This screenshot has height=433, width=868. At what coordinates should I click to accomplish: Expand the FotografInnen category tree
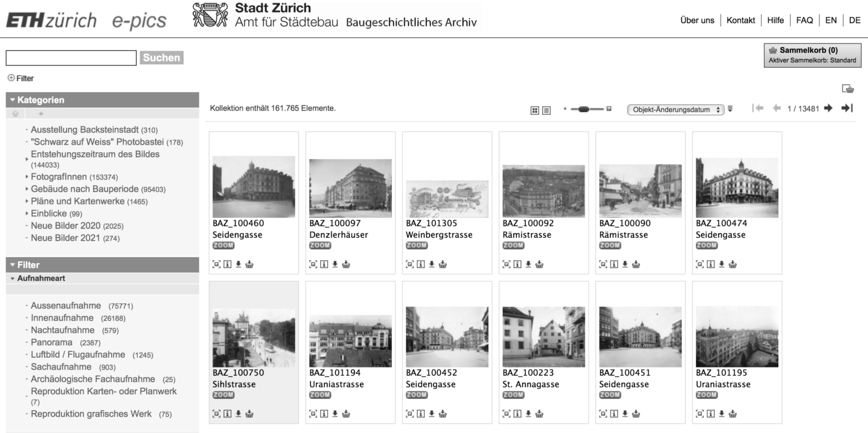click(25, 177)
